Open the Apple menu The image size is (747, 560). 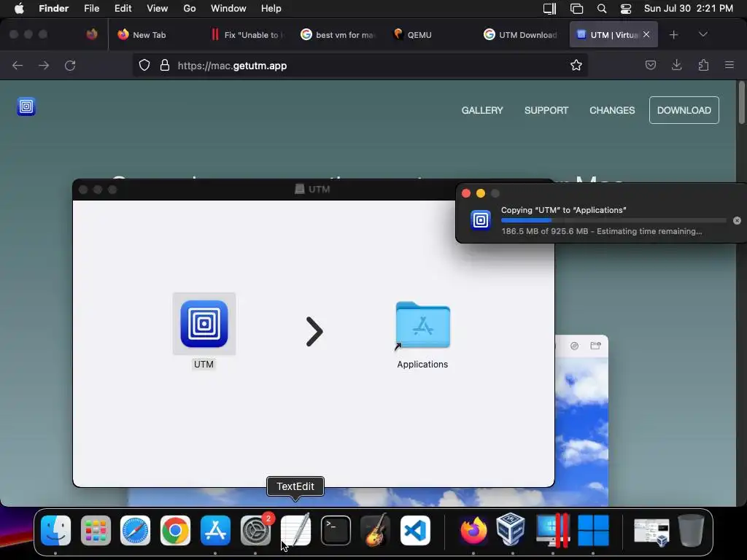[19, 9]
